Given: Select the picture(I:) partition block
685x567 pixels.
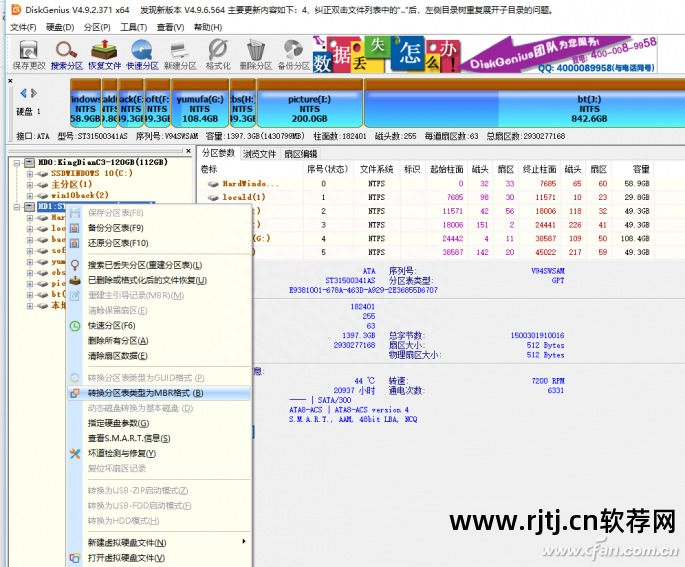Looking at the screenshot, I should pyautogui.click(x=310, y=103).
